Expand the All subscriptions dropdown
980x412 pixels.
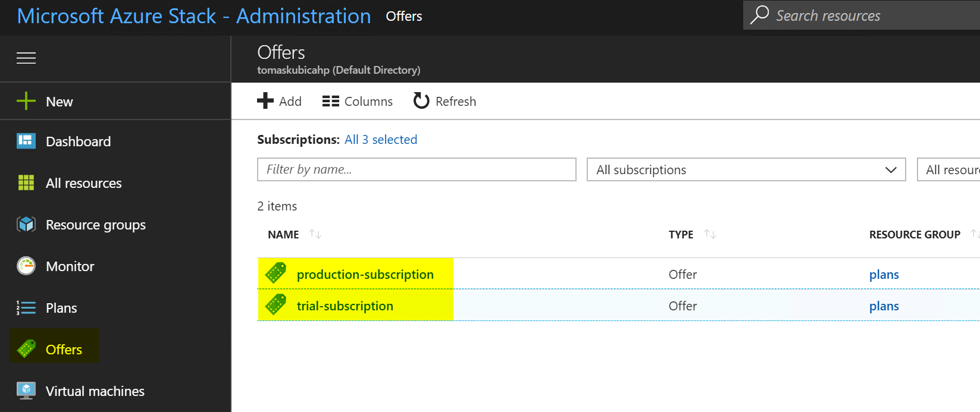[746, 169]
